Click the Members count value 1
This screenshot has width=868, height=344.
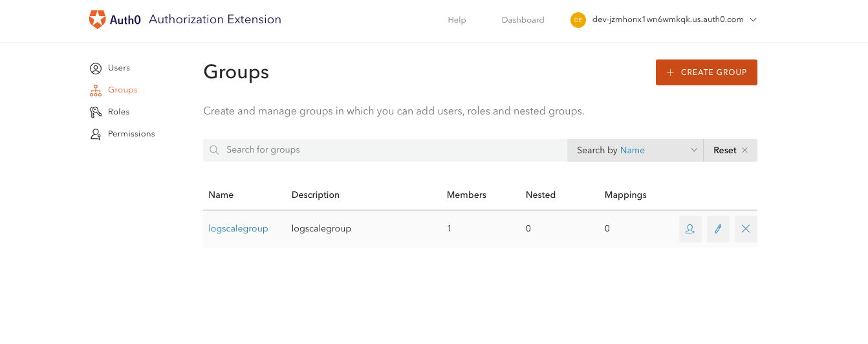pyautogui.click(x=450, y=228)
